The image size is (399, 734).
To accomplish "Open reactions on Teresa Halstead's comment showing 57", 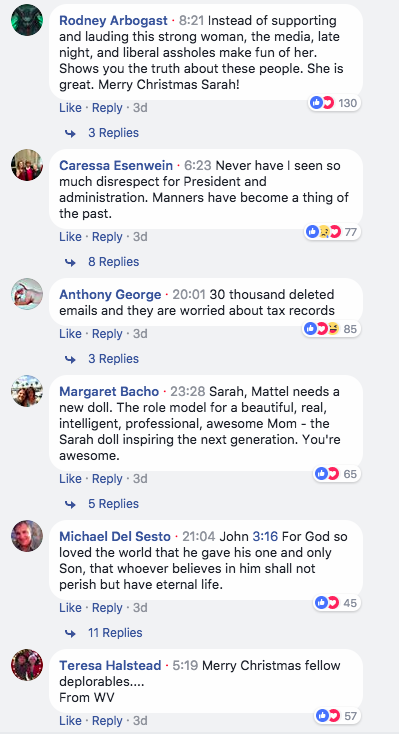I will click(x=337, y=715).
